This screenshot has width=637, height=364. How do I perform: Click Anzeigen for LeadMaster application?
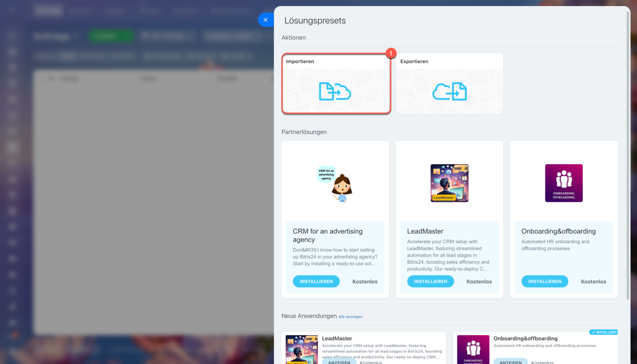[339, 362]
